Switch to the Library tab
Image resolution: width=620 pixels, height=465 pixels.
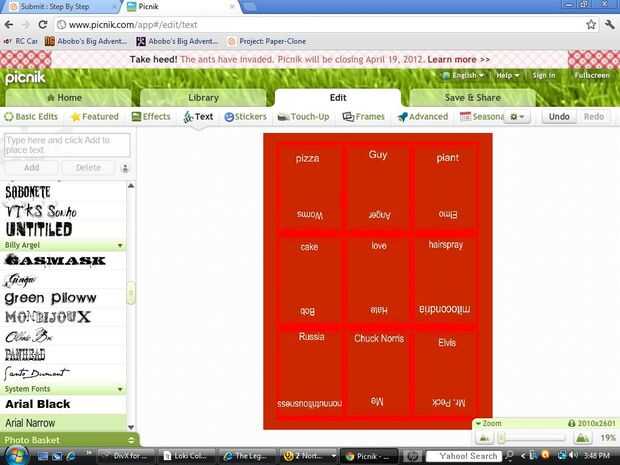[203, 98]
